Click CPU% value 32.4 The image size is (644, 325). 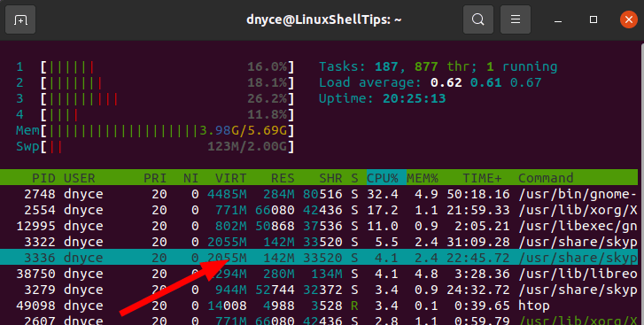(x=383, y=194)
